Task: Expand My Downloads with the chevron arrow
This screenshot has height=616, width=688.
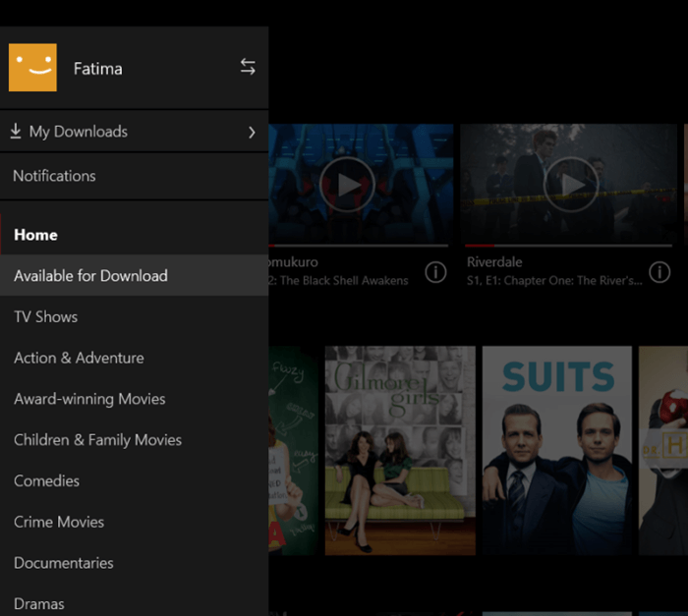Action: 252,132
